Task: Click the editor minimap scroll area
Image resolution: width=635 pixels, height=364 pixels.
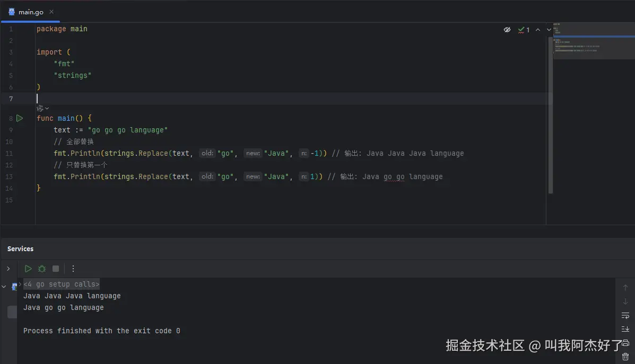Action: [589, 48]
